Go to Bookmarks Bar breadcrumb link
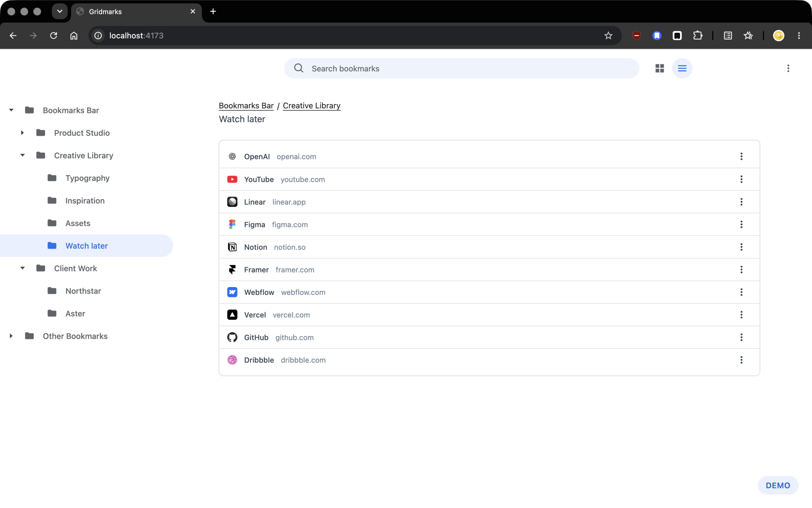This screenshot has width=812, height=508. click(246, 105)
